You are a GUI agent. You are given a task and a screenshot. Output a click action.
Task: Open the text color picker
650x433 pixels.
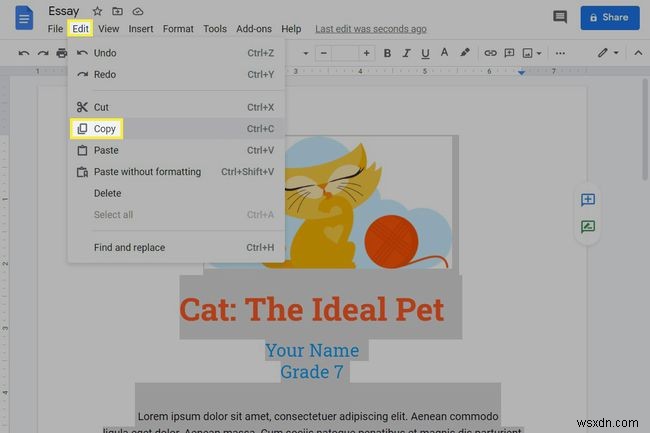444,53
